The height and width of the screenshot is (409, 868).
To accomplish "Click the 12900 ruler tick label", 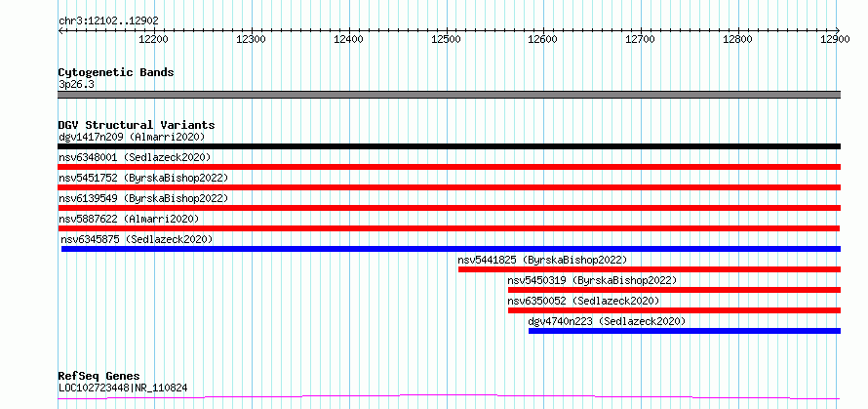I will point(835,39).
